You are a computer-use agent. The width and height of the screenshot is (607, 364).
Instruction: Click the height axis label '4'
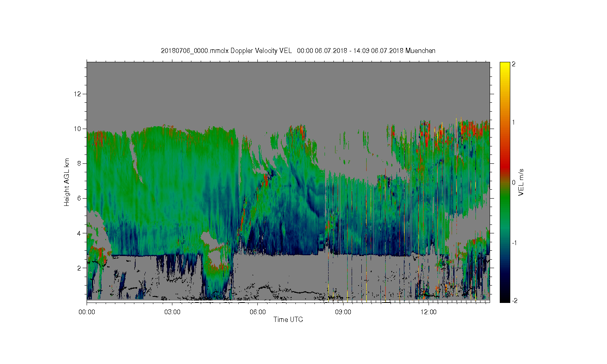[x=79, y=233]
